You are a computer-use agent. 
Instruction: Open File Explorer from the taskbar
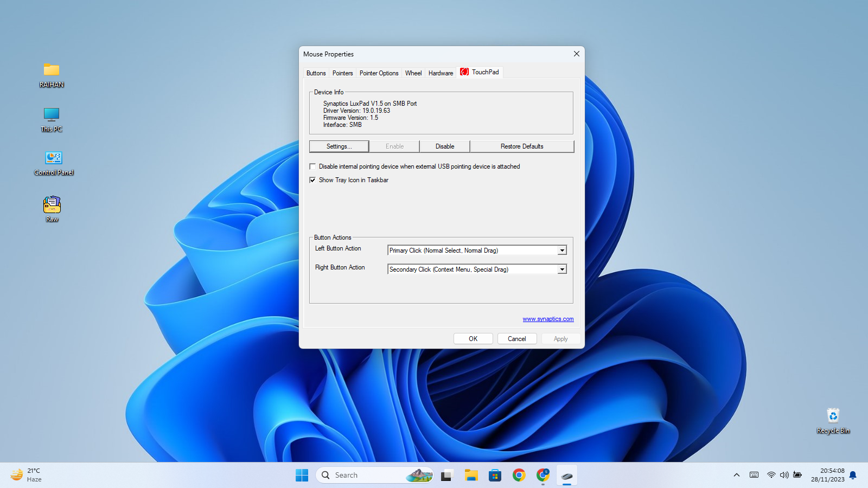471,476
